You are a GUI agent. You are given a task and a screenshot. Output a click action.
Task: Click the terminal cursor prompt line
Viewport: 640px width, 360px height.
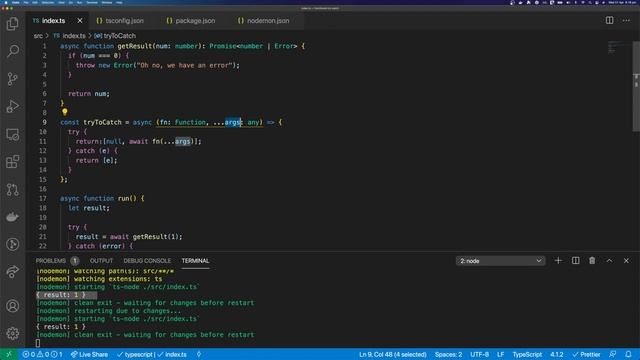(x=38, y=343)
